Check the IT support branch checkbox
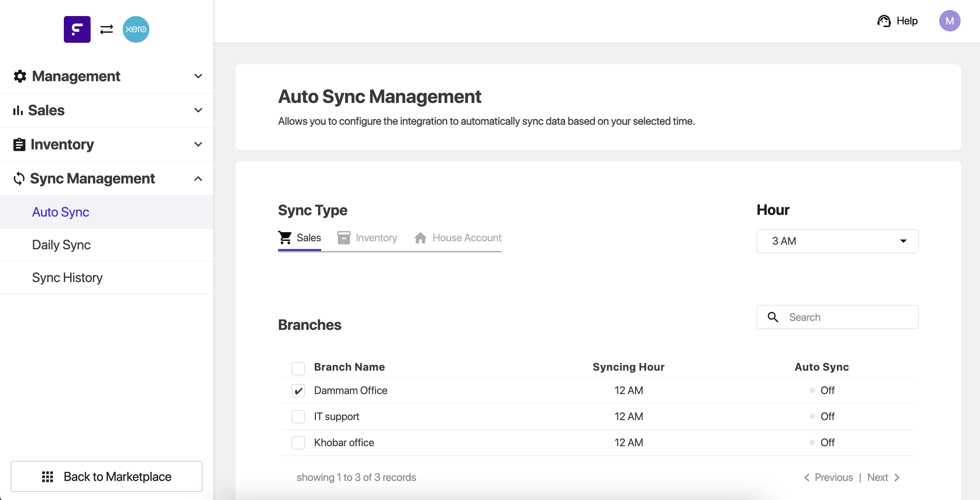This screenshot has width=980, height=500. [298, 417]
